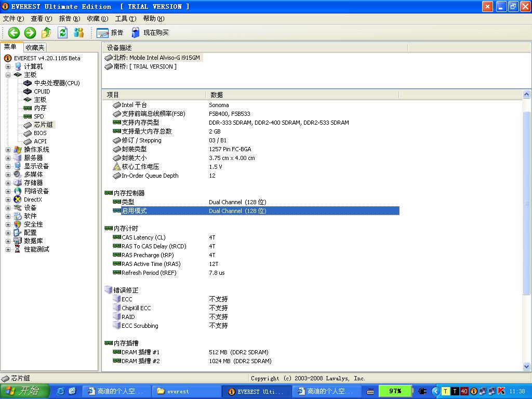The width and height of the screenshot is (532, 399).
Task: Click the Internet Explorer quick launch icon
Action: click(x=61, y=391)
